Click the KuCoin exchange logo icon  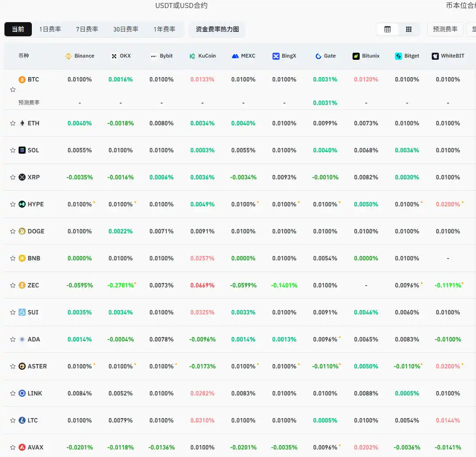click(192, 56)
